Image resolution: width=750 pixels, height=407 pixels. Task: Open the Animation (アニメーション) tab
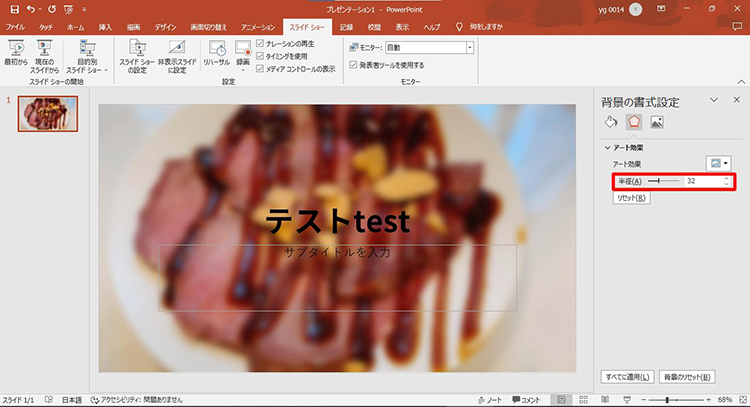pyautogui.click(x=258, y=25)
